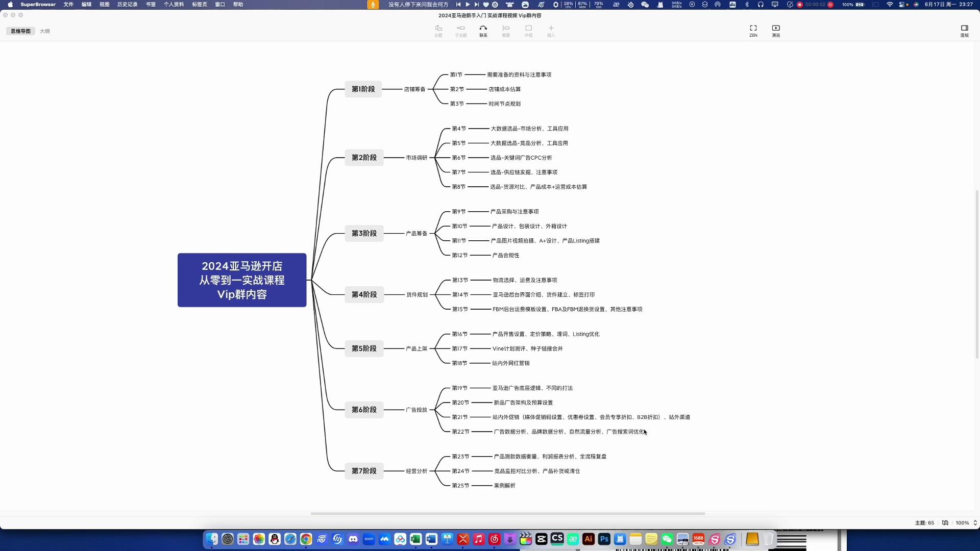
Task: Select the 店铺成本估算 topic
Action: [x=504, y=89]
